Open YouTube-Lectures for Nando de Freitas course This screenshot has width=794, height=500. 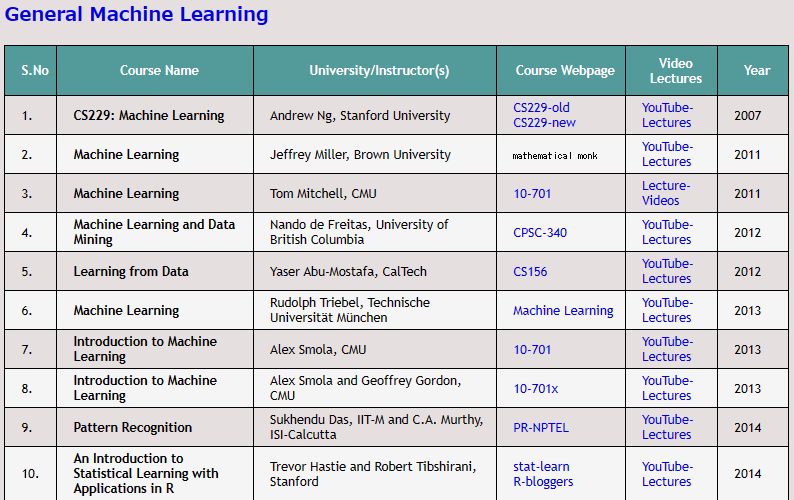(x=667, y=232)
